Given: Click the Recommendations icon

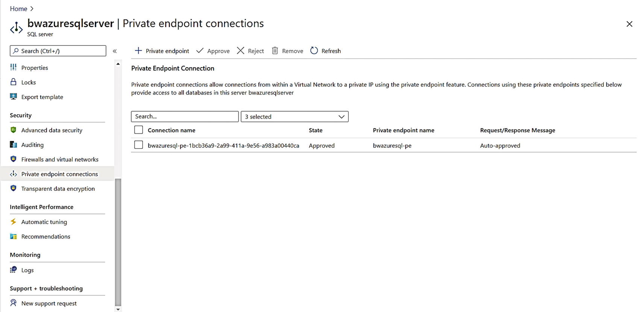Looking at the screenshot, I should tap(14, 236).
